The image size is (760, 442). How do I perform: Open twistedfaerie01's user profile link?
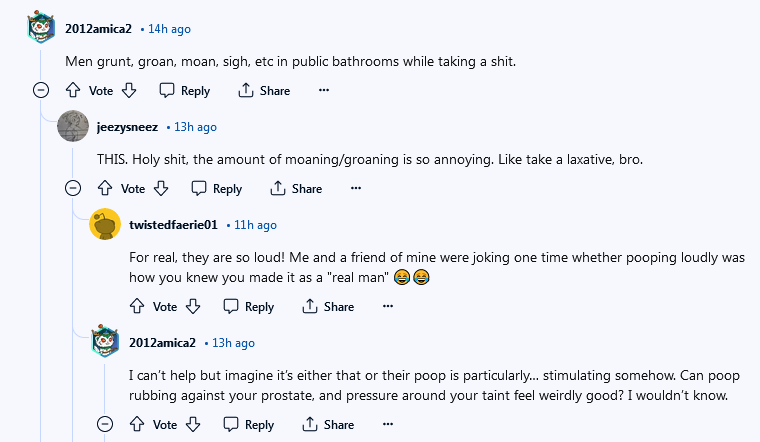(x=173, y=225)
